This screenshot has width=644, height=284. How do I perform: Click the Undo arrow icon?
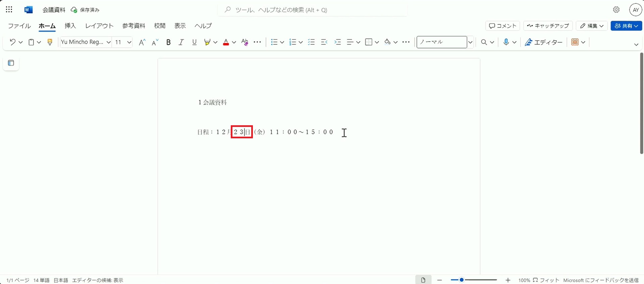coord(12,42)
